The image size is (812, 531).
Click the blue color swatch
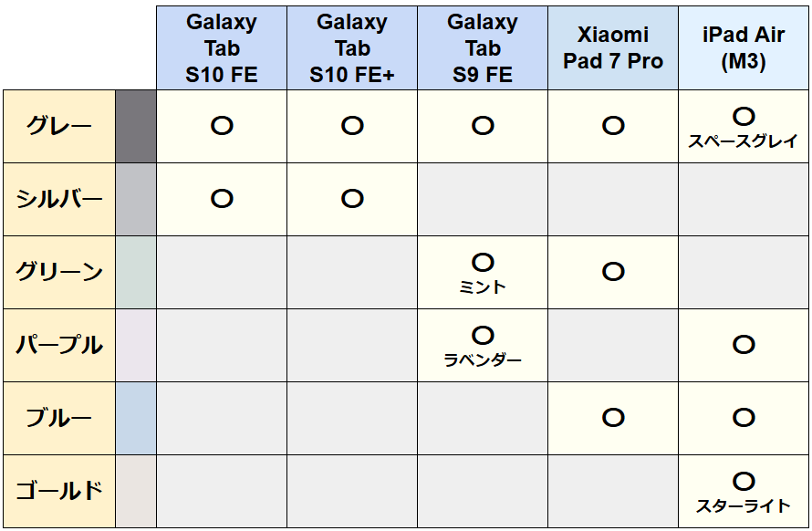[136, 419]
